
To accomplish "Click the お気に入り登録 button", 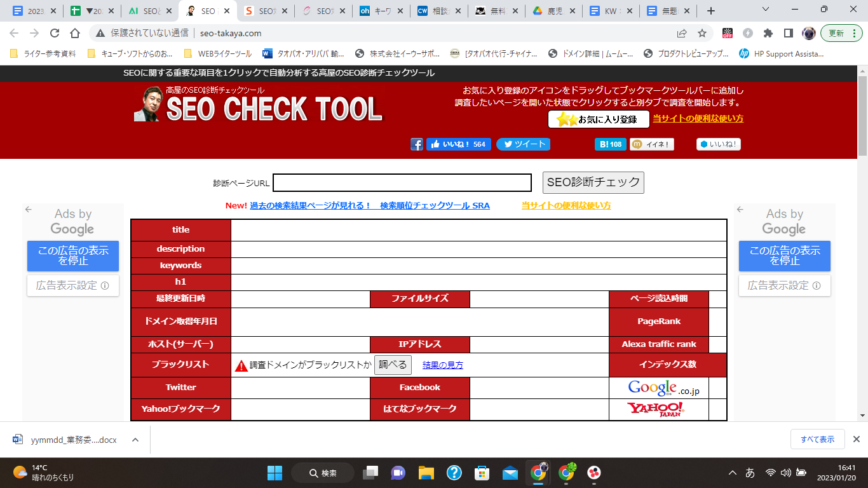I will pos(599,119).
